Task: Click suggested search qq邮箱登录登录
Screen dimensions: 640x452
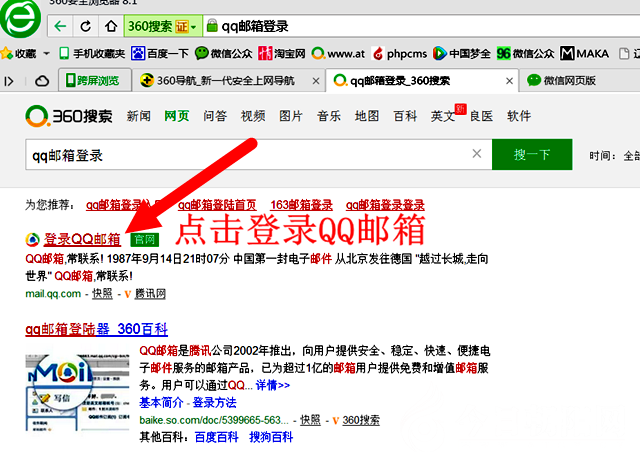Action: pyautogui.click(x=385, y=205)
